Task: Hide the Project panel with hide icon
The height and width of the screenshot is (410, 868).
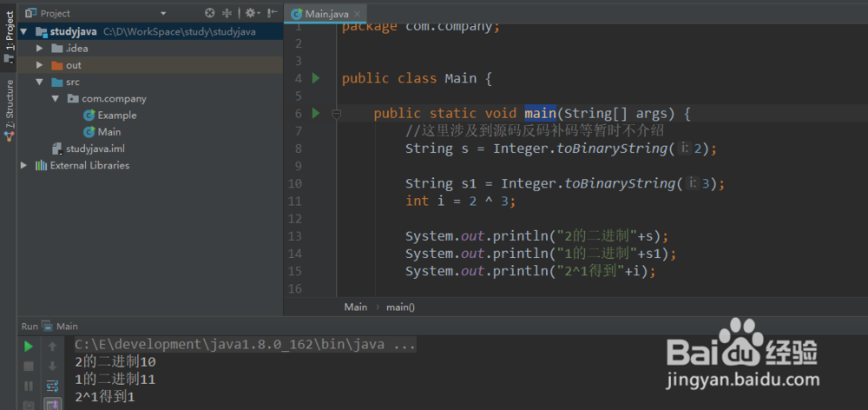Action: pyautogui.click(x=273, y=13)
